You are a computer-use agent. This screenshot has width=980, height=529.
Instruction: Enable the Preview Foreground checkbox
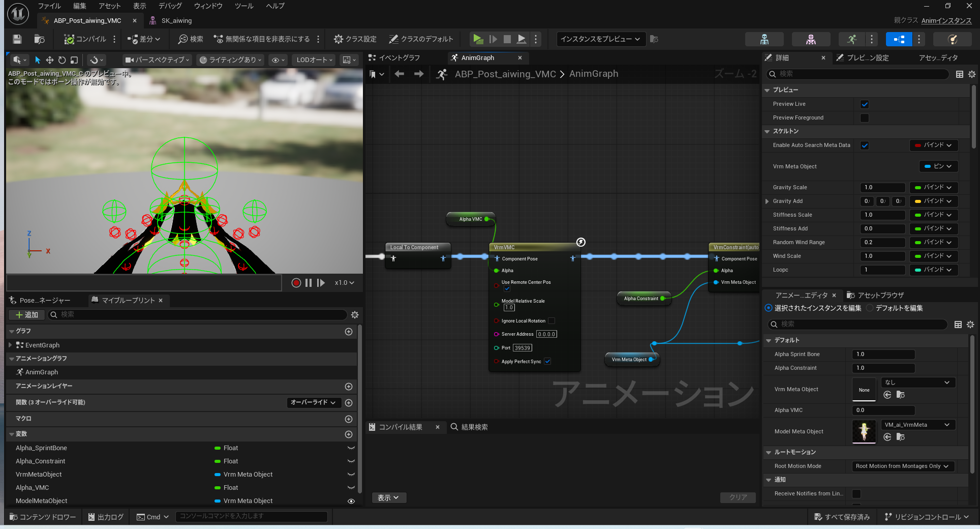865,118
